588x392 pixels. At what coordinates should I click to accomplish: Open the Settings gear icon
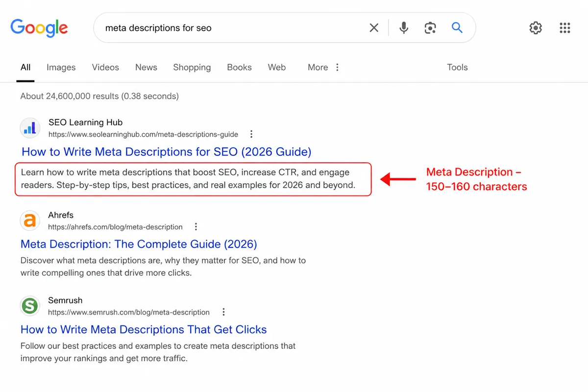pyautogui.click(x=536, y=28)
